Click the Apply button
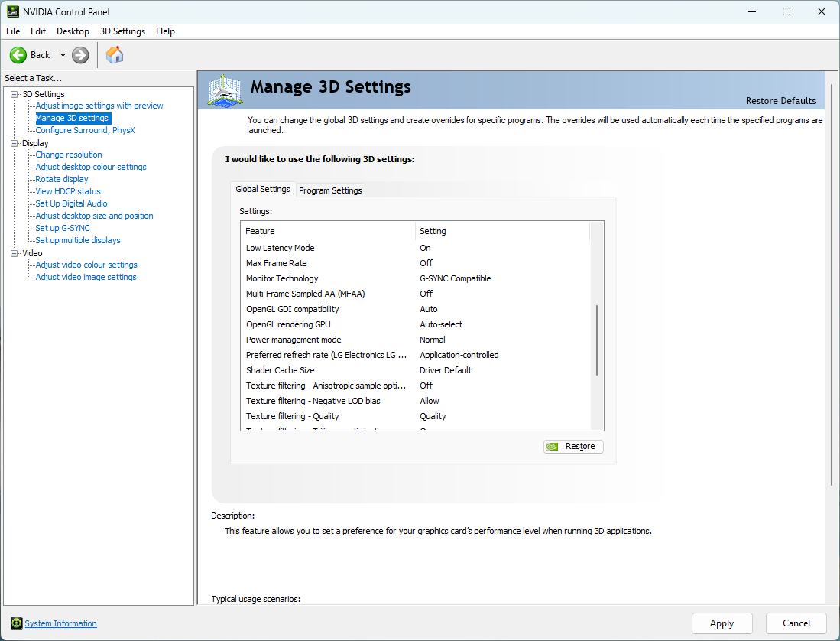The height and width of the screenshot is (641, 840). pyautogui.click(x=722, y=623)
